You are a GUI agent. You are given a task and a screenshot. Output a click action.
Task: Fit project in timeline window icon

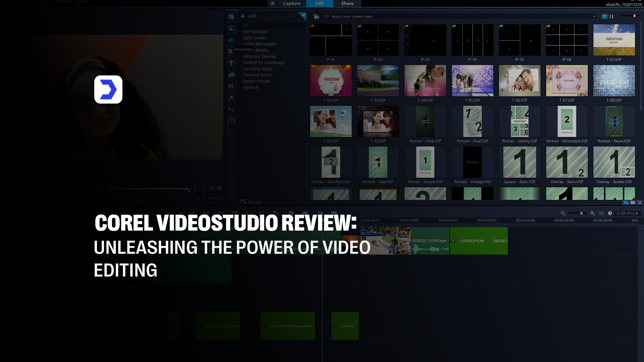click(x=601, y=214)
